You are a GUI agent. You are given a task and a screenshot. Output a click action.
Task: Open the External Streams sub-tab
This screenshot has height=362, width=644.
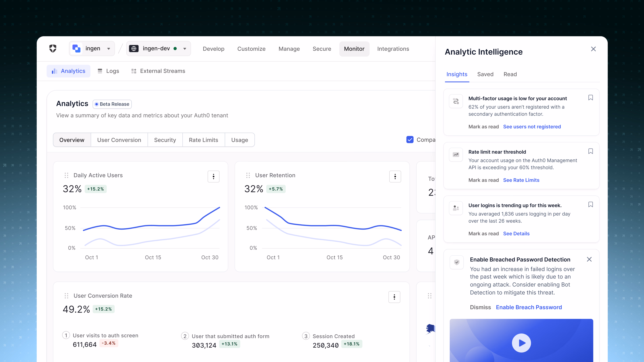(x=158, y=71)
